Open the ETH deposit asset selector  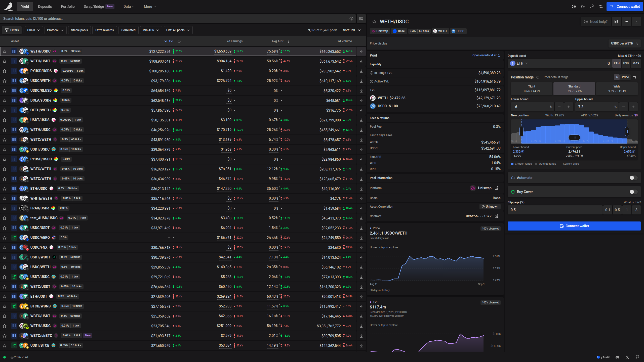point(519,63)
